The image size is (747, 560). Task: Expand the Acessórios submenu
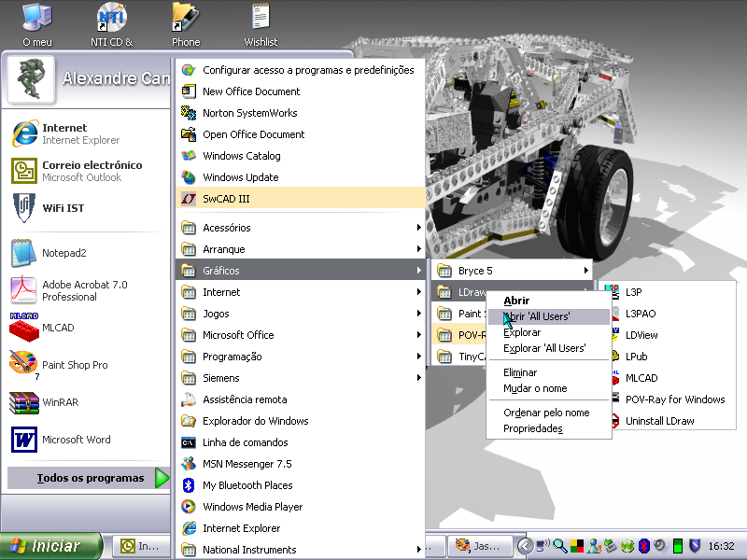(x=300, y=228)
